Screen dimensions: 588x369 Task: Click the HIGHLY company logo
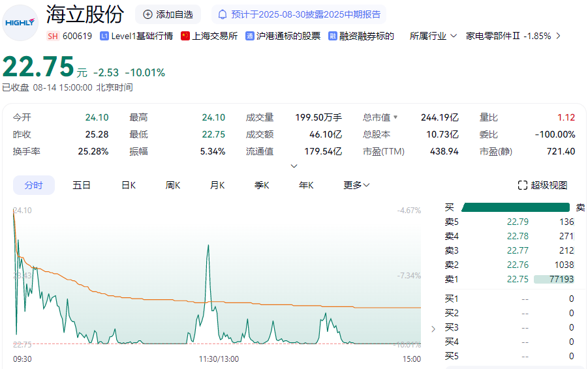click(x=20, y=22)
